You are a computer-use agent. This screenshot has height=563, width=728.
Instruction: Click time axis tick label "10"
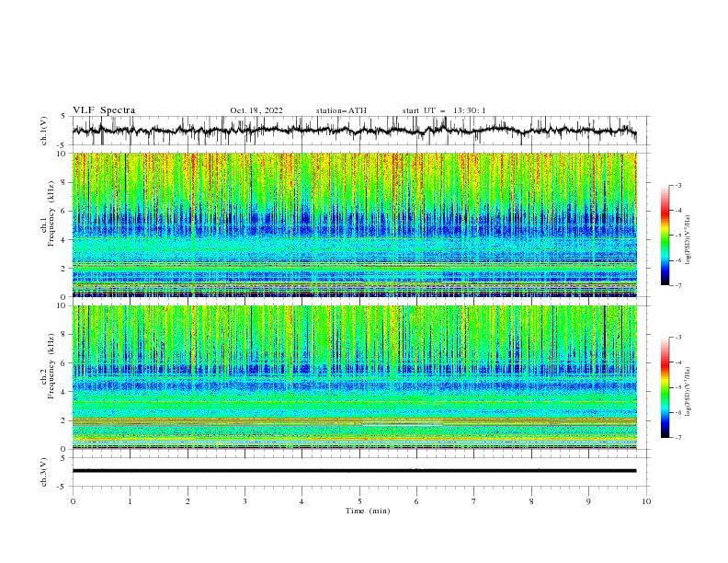tap(646, 501)
